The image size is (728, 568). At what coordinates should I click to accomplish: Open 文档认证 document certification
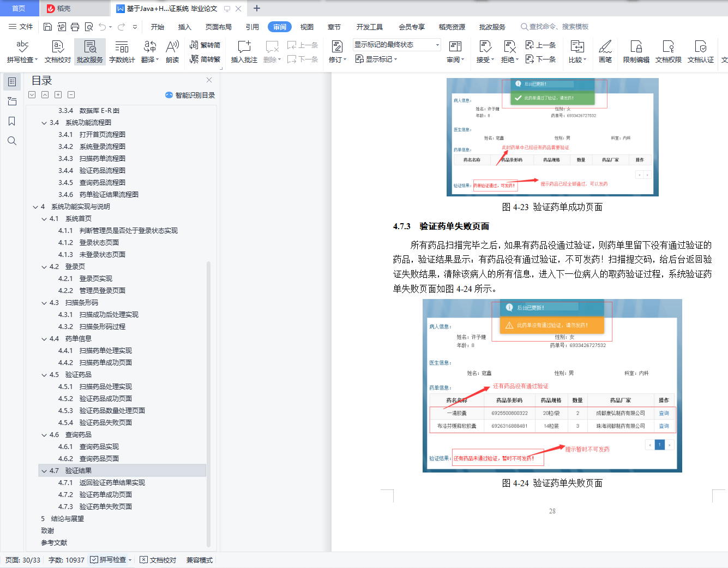(701, 52)
